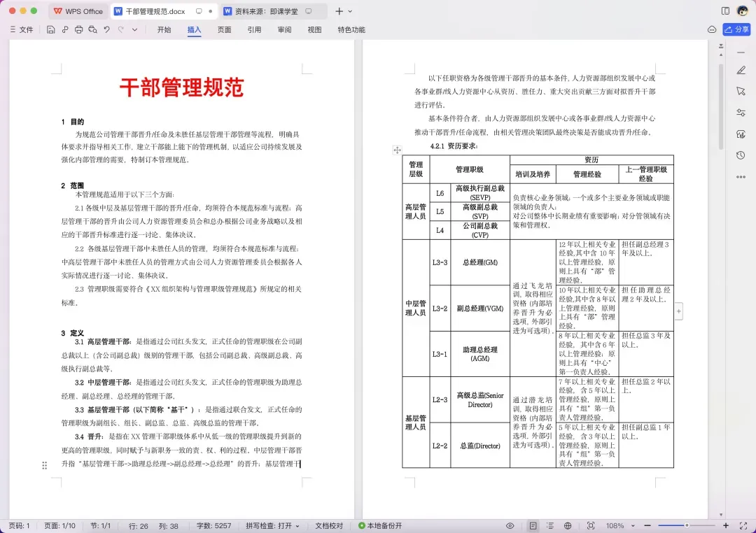Screen dimensions: 756x533
Task: Click the 字数: 5257 word count
Action: (213, 525)
